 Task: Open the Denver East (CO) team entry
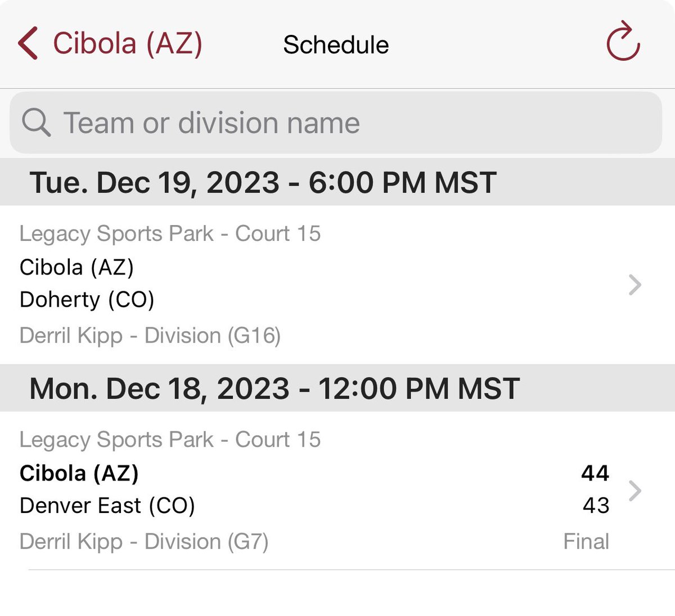[x=107, y=506]
